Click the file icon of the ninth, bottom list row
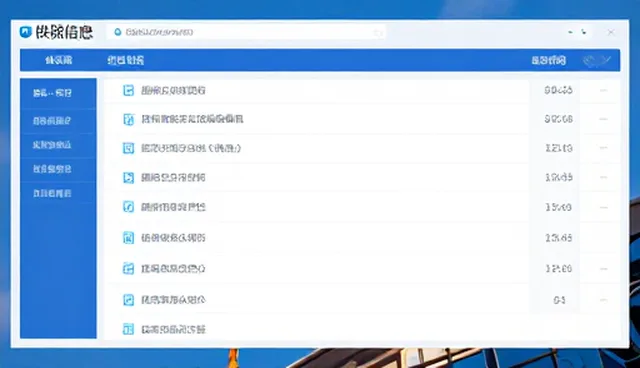640x368 pixels. [128, 329]
